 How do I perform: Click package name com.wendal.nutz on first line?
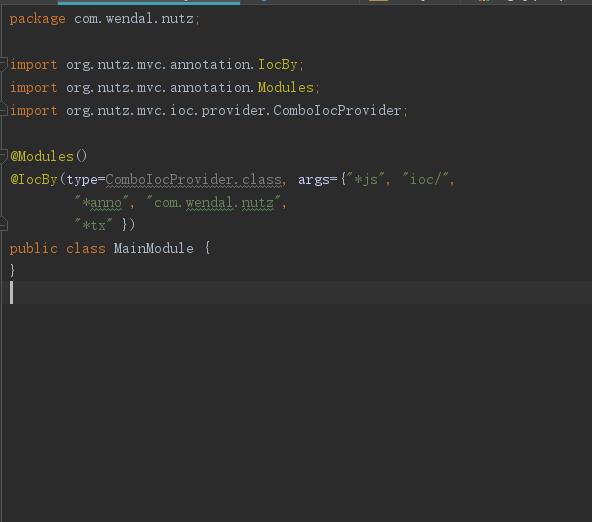(134, 18)
